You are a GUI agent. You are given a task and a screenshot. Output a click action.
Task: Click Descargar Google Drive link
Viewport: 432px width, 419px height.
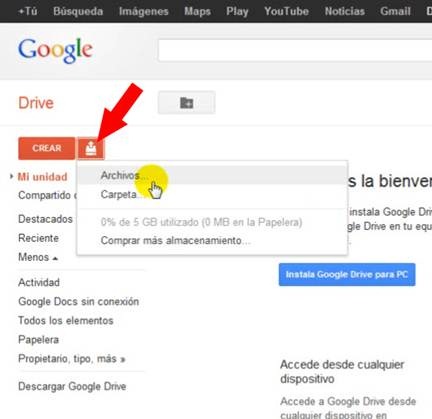coord(72,386)
